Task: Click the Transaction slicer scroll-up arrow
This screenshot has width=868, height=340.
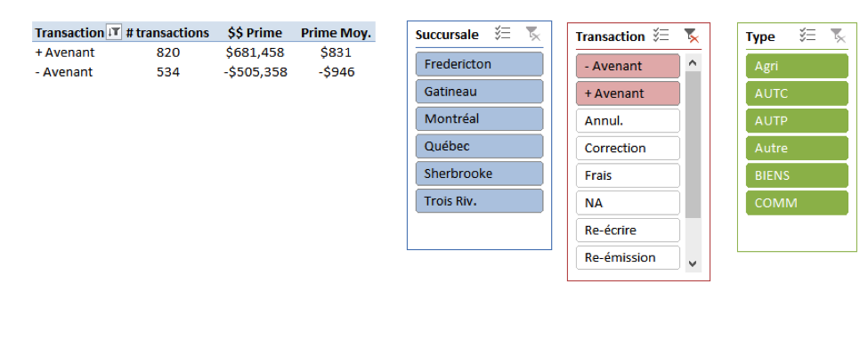Action: pyautogui.click(x=692, y=62)
